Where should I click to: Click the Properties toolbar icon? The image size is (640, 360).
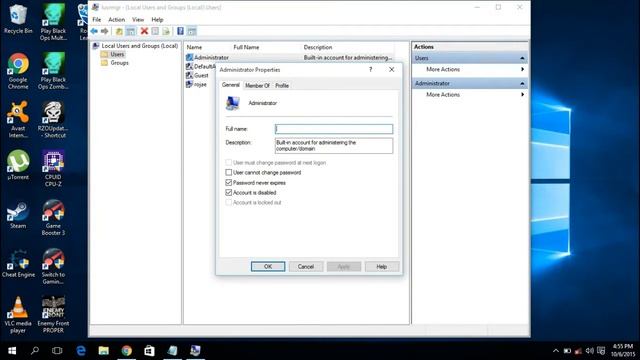click(x=155, y=31)
